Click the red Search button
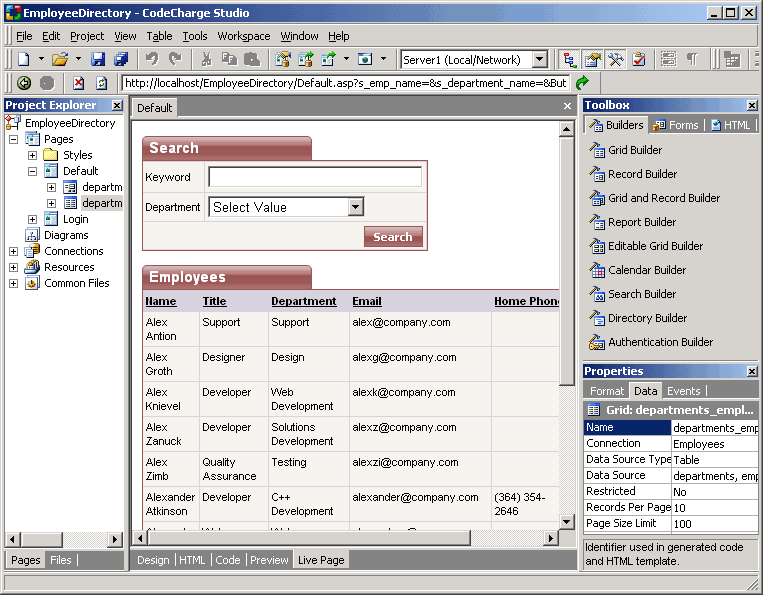The width and height of the screenshot is (763, 595). tap(393, 237)
